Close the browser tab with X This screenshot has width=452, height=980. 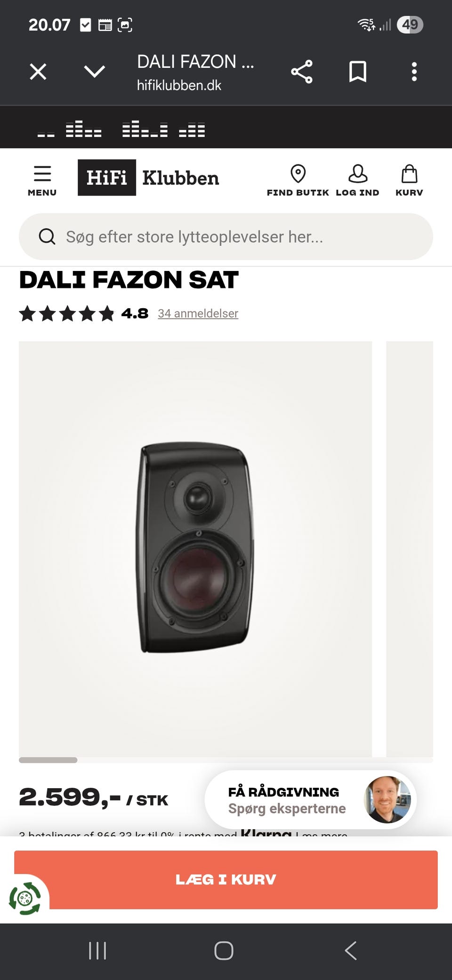click(38, 72)
